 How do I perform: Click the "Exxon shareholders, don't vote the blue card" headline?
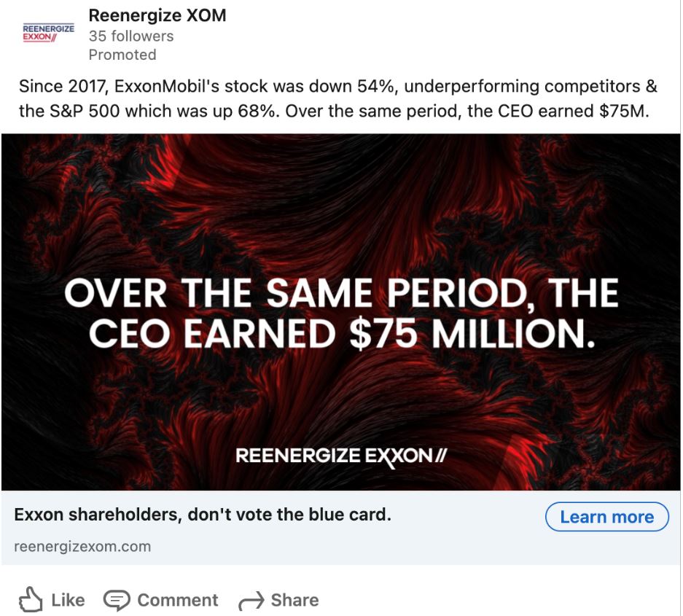[203, 515]
